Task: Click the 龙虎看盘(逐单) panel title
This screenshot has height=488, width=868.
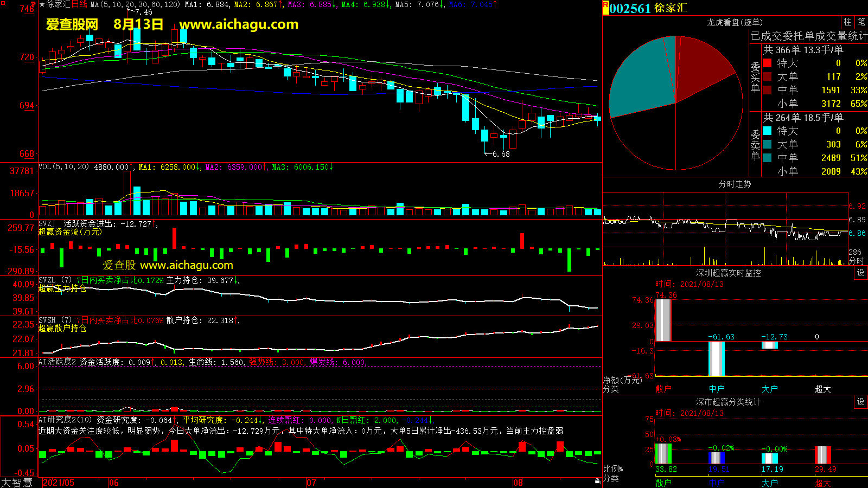Action: [734, 22]
